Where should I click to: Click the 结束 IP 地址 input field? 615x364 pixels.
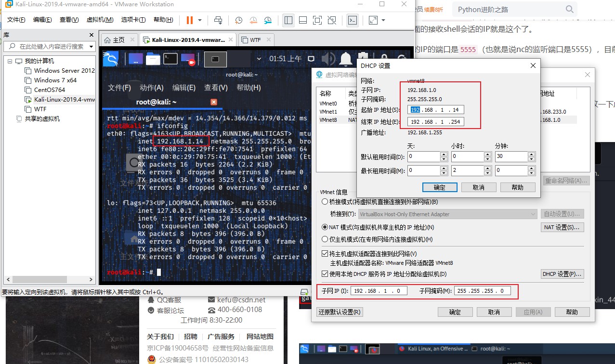point(436,122)
